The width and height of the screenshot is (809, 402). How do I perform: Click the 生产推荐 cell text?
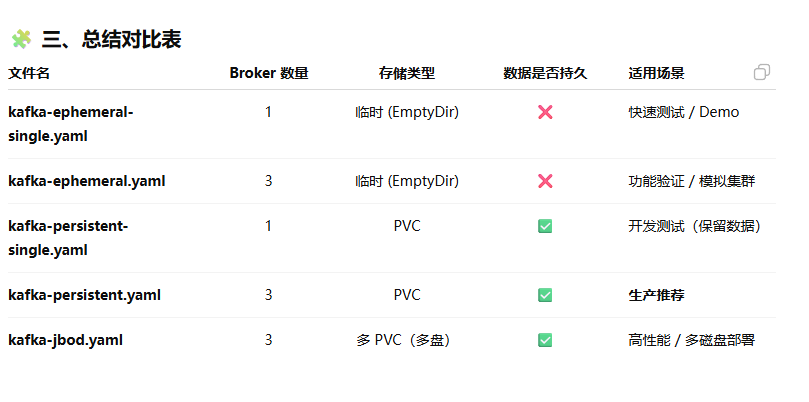[x=656, y=295]
